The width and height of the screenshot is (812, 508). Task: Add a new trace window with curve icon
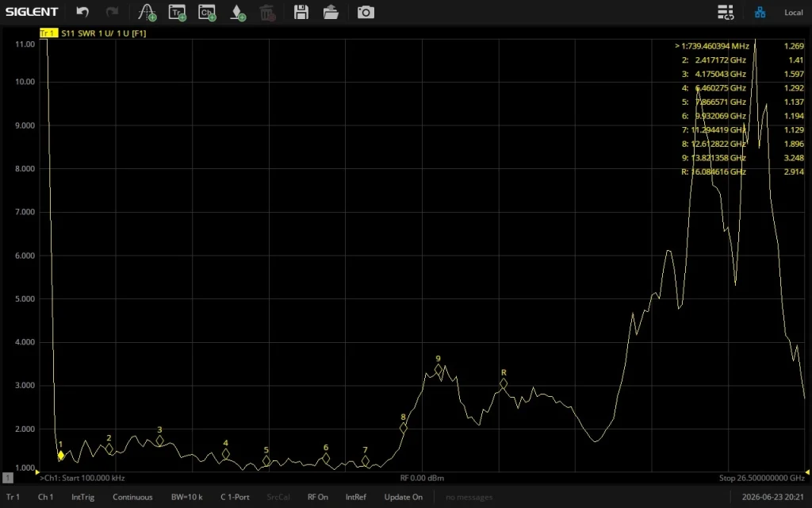147,13
